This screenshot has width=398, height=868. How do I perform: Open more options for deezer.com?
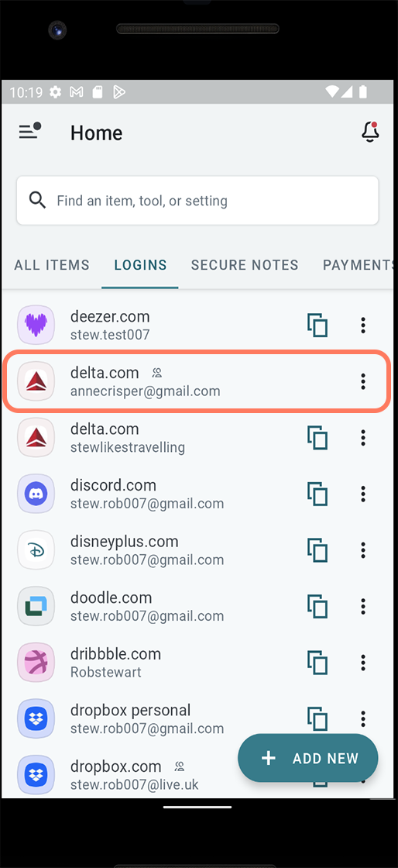point(363,325)
